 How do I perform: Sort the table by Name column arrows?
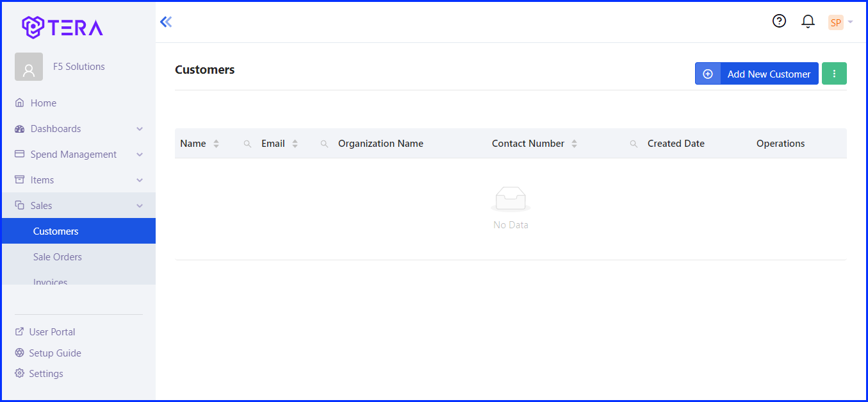(216, 144)
